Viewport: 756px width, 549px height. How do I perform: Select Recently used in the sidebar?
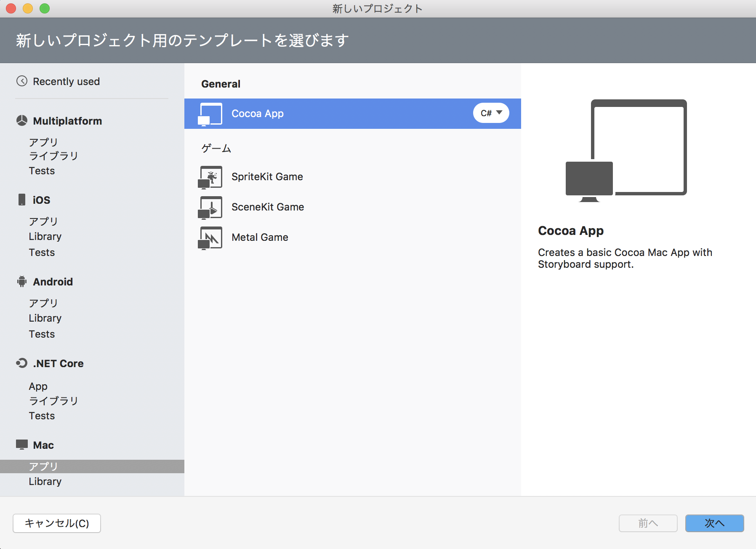tap(67, 81)
